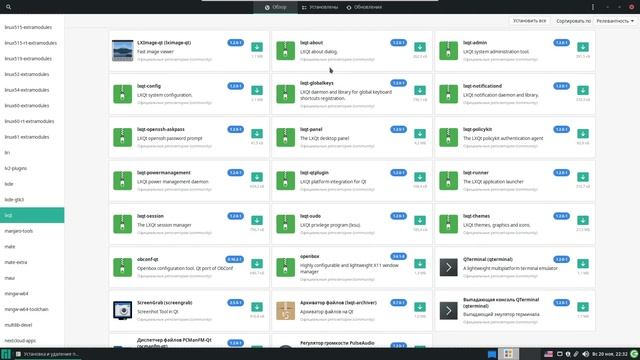640x360 pixels.
Task: Switch to the Обновления tab
Action: click(x=364, y=7)
